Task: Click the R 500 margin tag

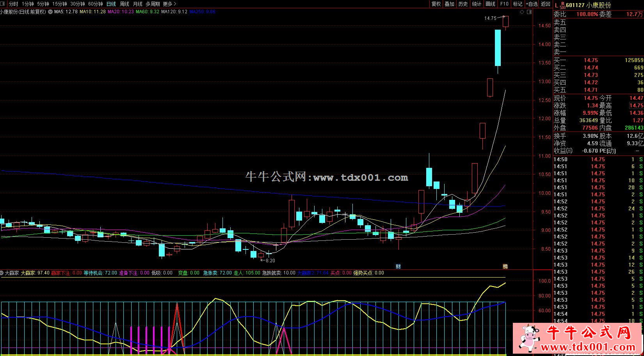Action: tap(562, 5)
